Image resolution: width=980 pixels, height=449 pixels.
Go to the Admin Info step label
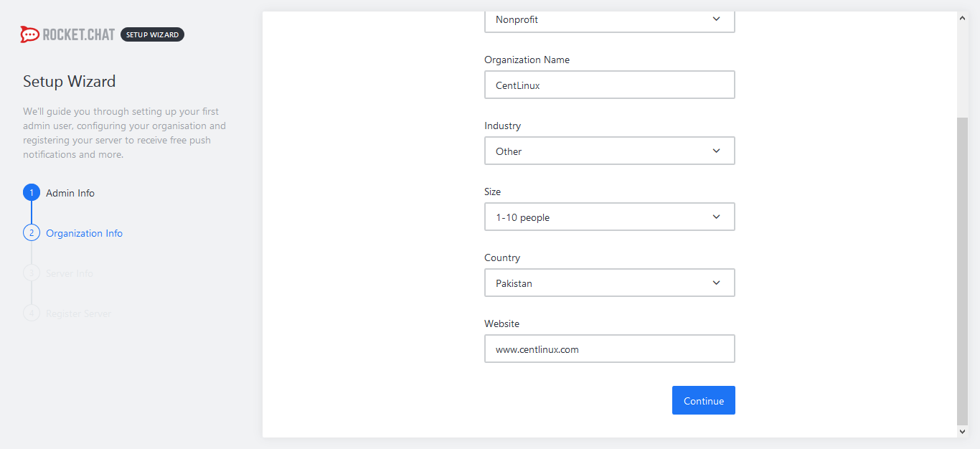click(70, 193)
